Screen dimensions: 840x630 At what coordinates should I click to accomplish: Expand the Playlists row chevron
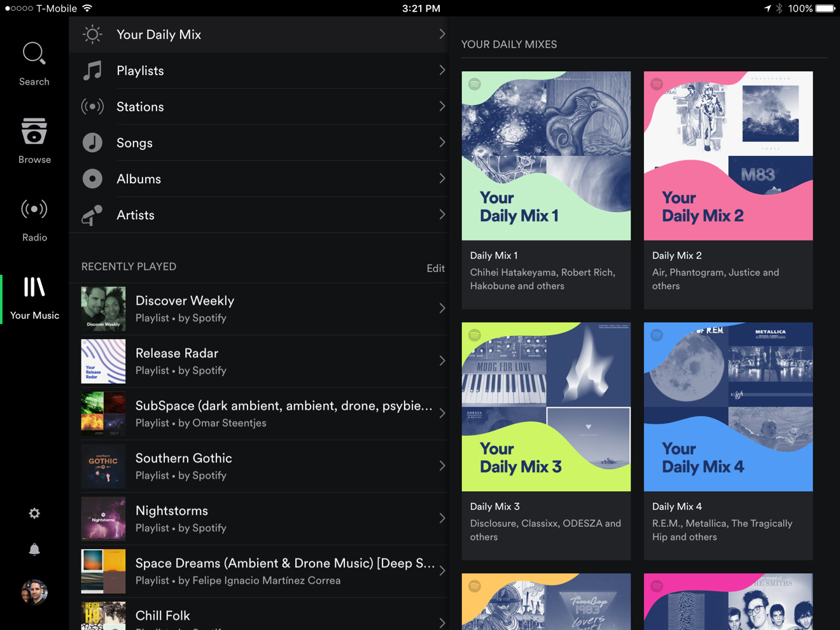(442, 70)
